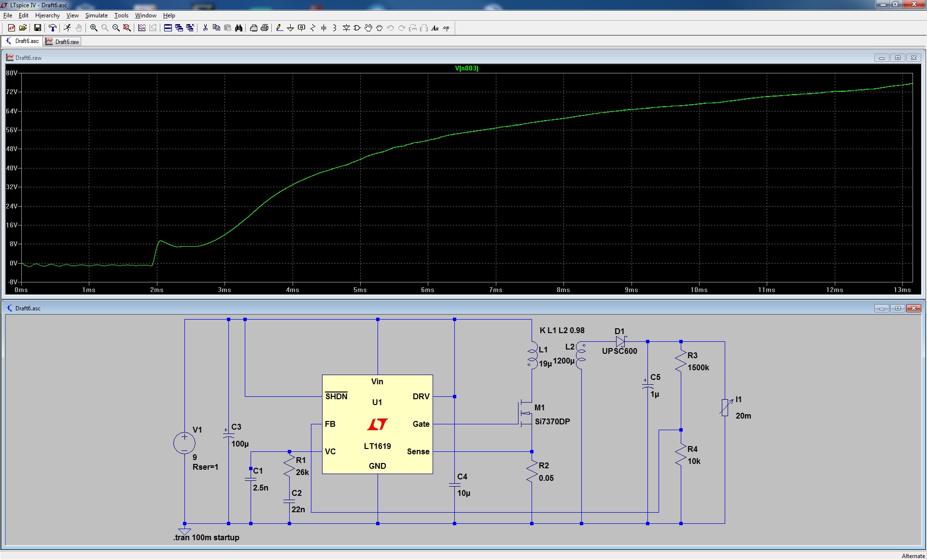Screen dimensions: 927x560
Task: Click the UPSC600 diode label
Action: pos(619,351)
